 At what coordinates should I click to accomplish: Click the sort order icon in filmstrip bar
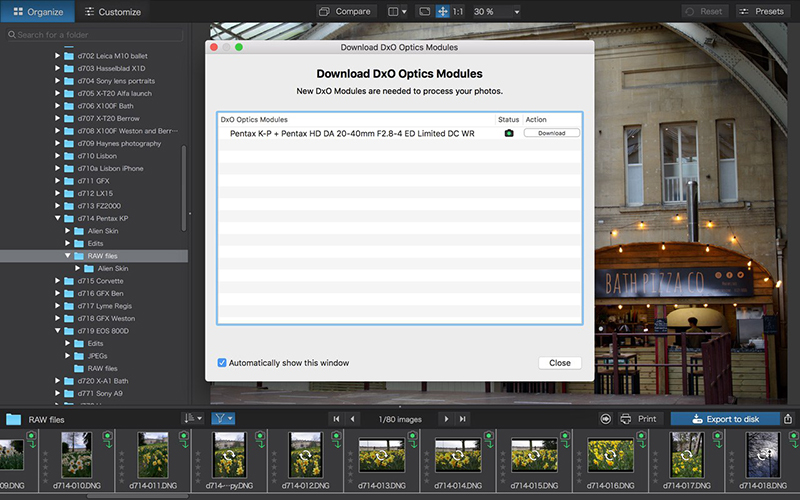192,419
